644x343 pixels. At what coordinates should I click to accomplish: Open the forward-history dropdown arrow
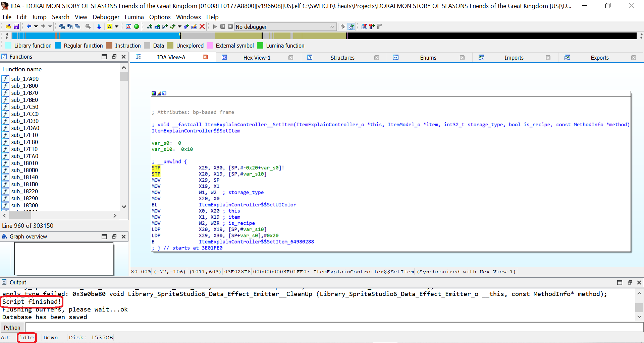click(50, 26)
